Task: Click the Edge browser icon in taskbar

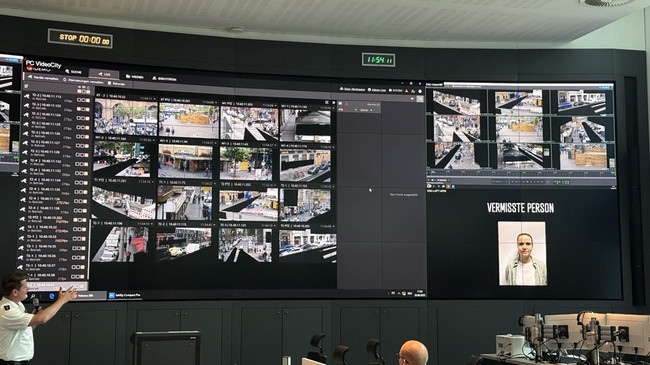Action: point(51,296)
